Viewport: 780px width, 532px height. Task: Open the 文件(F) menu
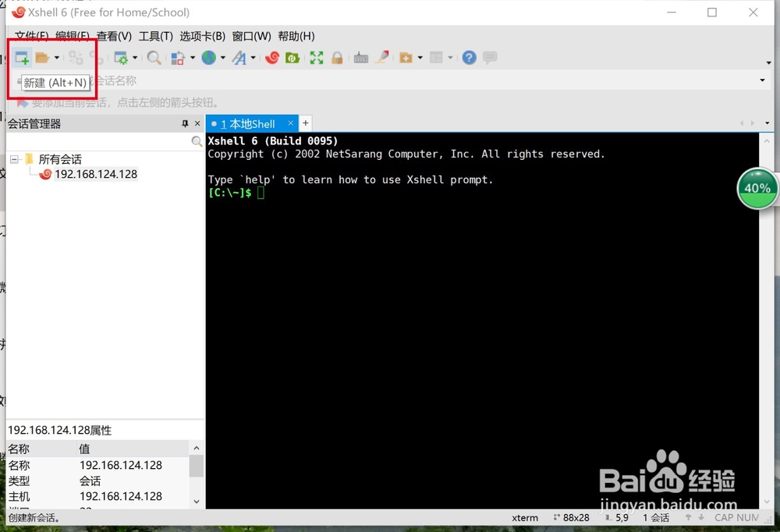click(x=31, y=37)
